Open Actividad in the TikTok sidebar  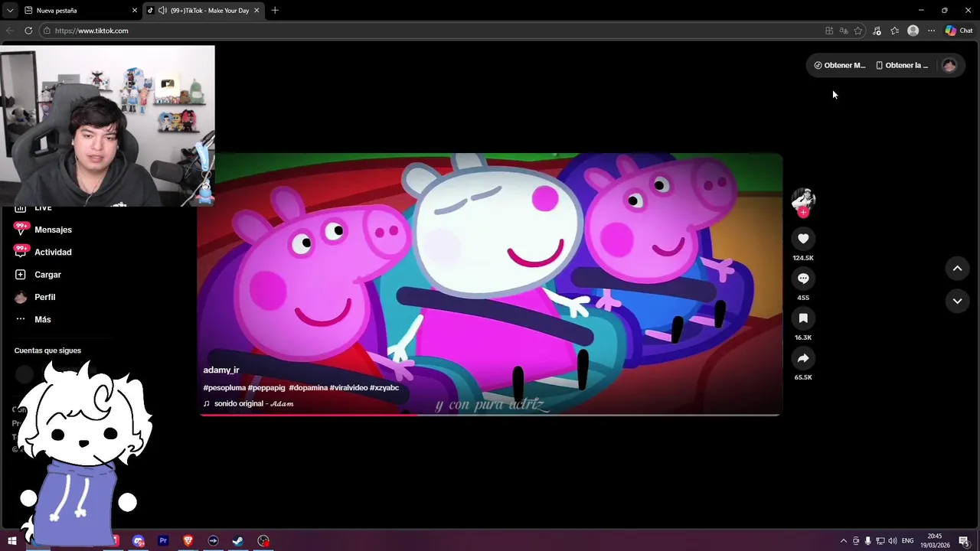(x=53, y=252)
